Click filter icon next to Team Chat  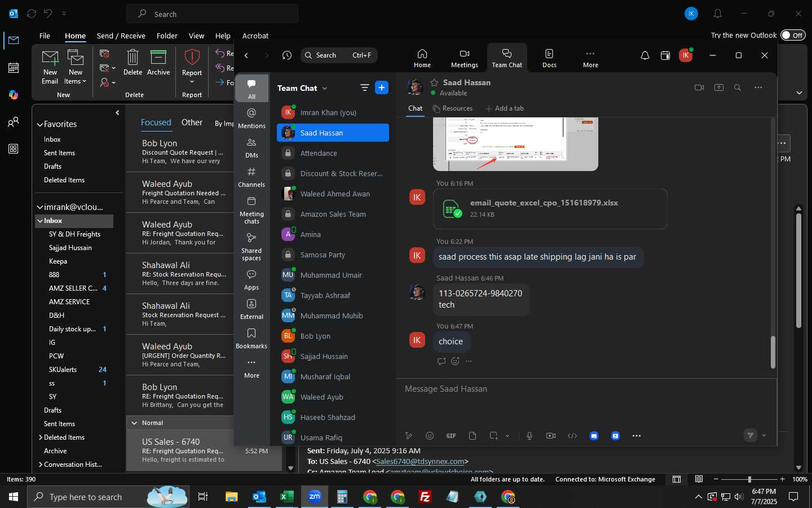point(365,87)
